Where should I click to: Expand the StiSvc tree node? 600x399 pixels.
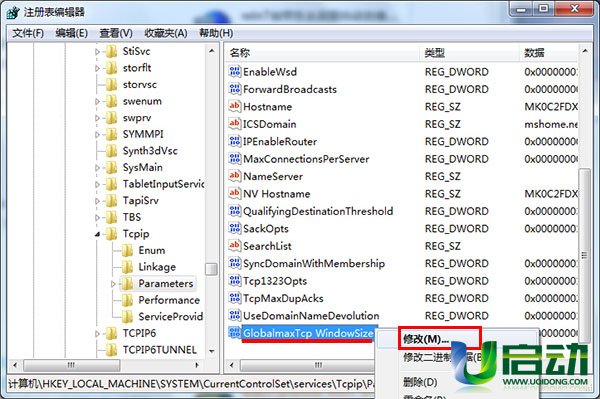[x=97, y=52]
